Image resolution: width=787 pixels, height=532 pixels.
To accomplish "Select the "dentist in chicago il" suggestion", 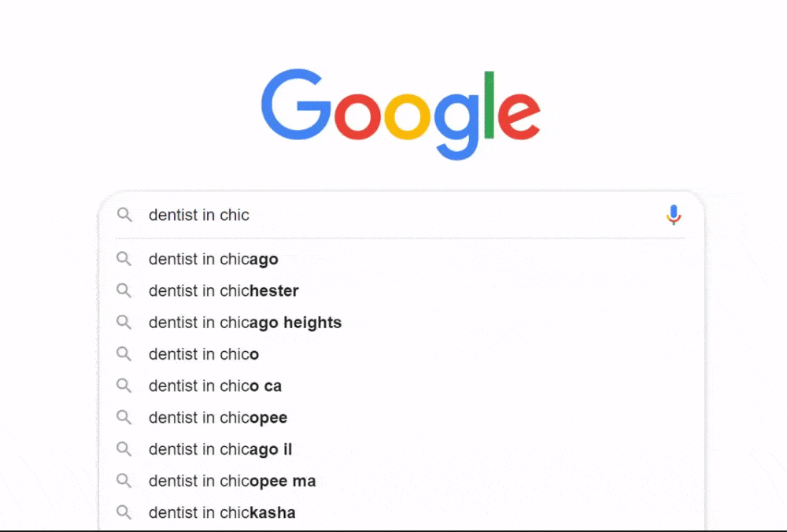I will click(x=220, y=449).
